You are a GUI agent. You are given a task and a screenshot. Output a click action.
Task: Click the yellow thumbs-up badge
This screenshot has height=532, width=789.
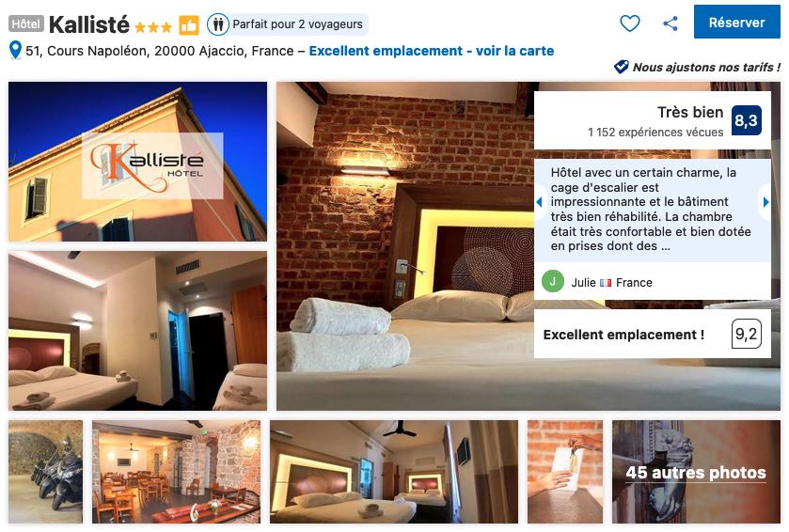tap(189, 24)
